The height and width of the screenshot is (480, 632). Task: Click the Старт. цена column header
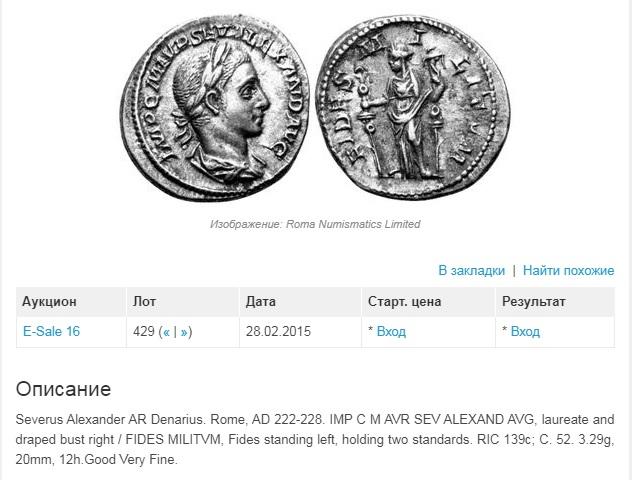coord(404,301)
